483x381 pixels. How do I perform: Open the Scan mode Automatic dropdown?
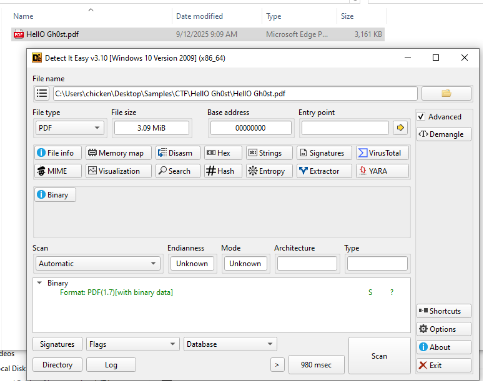(98, 263)
